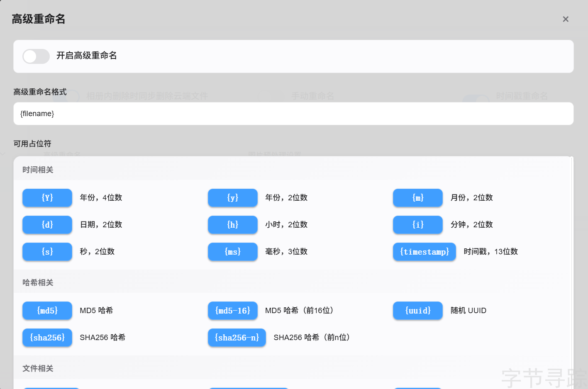Insert the {y} two-digit year placeholder
This screenshot has height=389, width=588.
(x=233, y=198)
